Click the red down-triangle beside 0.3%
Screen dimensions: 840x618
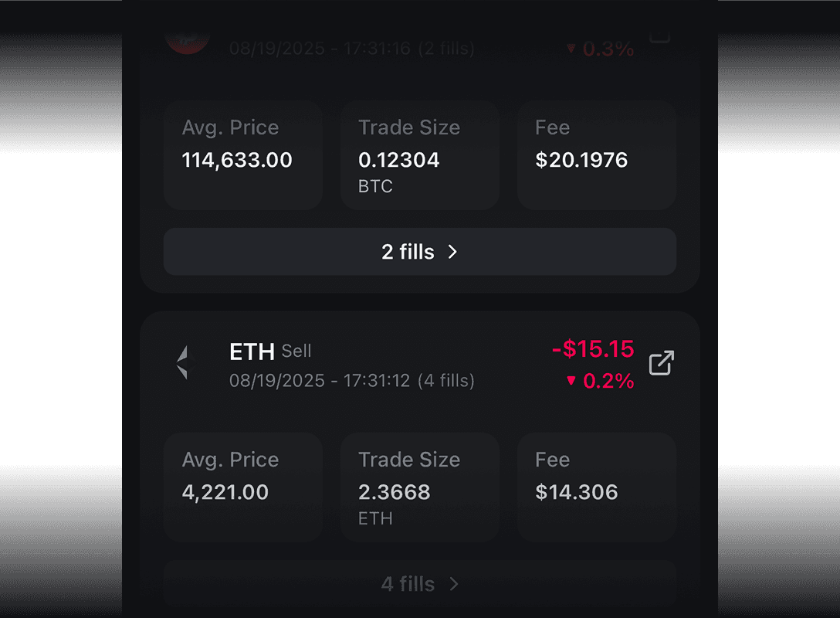tap(571, 49)
